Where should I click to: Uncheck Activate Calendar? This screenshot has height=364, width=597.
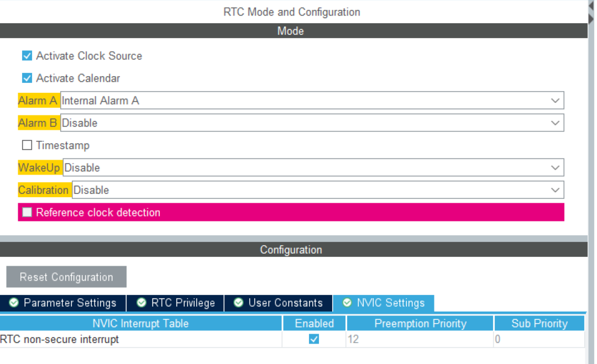pyautogui.click(x=27, y=78)
